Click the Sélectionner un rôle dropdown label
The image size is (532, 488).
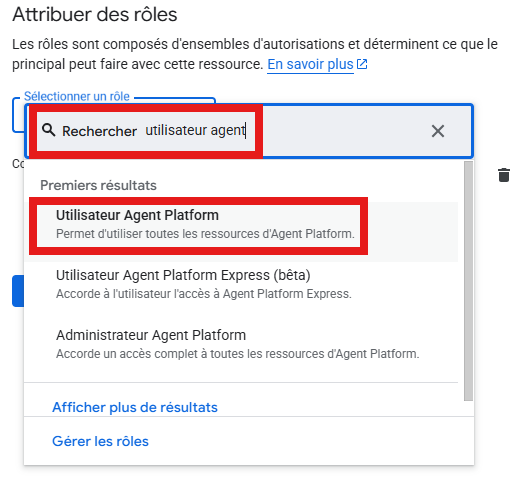[x=77, y=96]
